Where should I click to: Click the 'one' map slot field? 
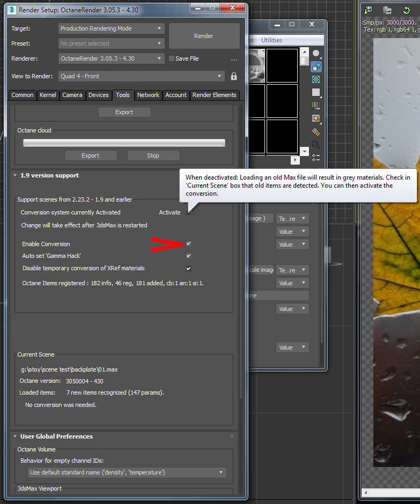coord(278,296)
